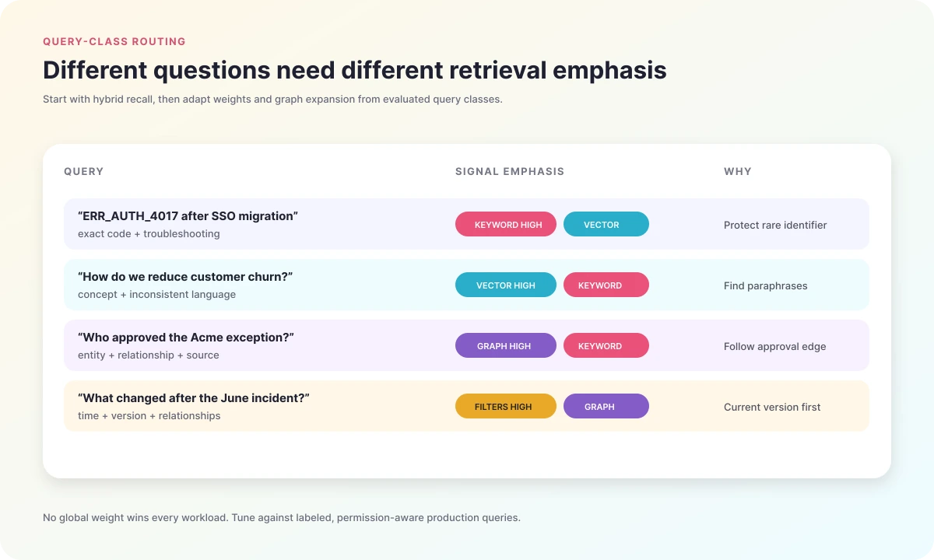Select the VECTOR pill in the first row
934x560 pixels.
point(606,224)
